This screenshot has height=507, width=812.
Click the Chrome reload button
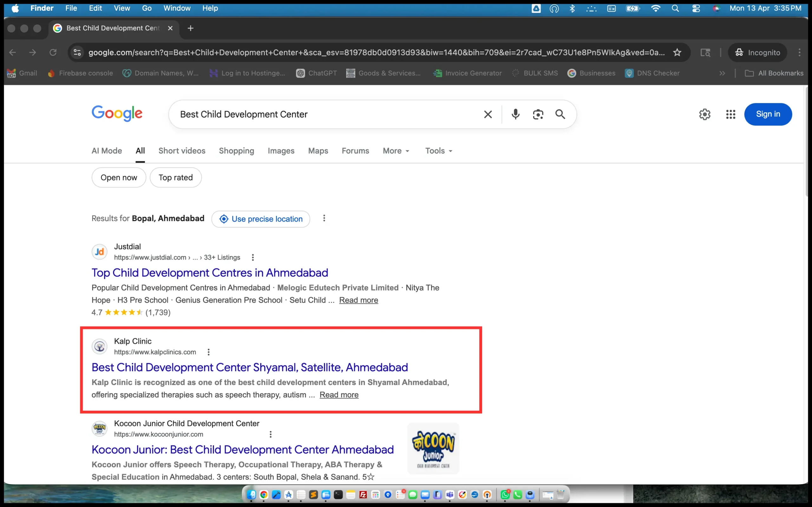click(53, 52)
